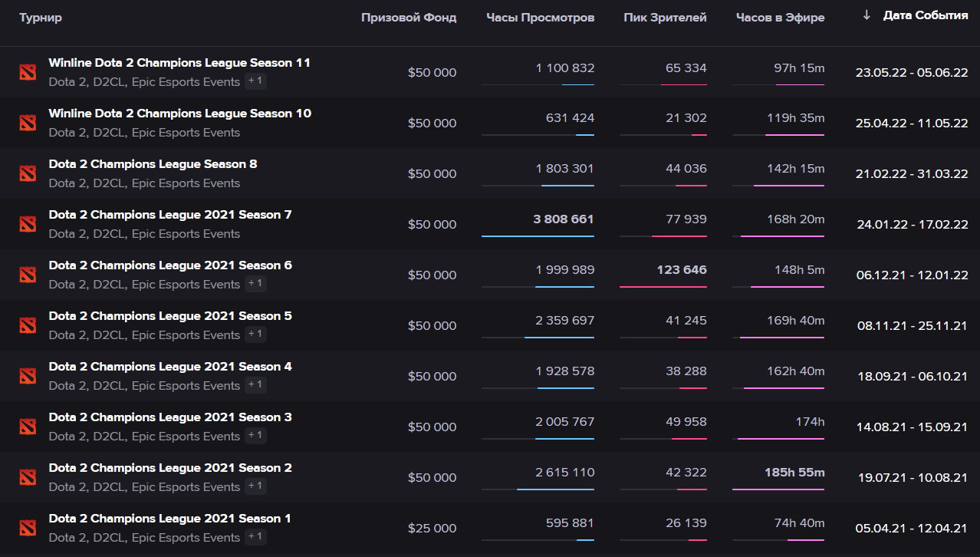Select peak viewers value 41 245
This screenshot has height=557, width=980.
[686, 320]
